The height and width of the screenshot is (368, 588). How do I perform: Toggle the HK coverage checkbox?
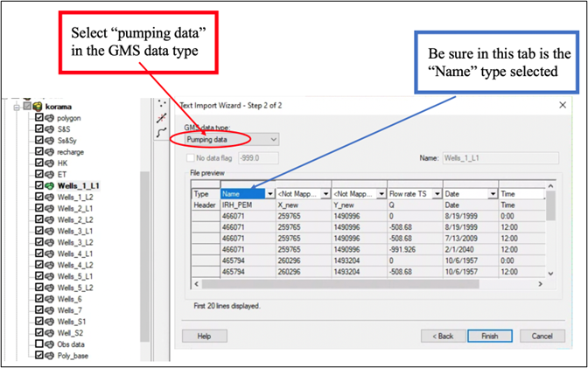[x=39, y=163]
